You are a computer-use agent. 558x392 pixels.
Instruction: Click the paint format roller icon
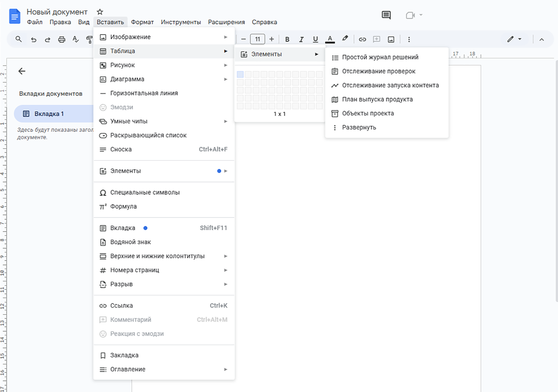tap(89, 39)
